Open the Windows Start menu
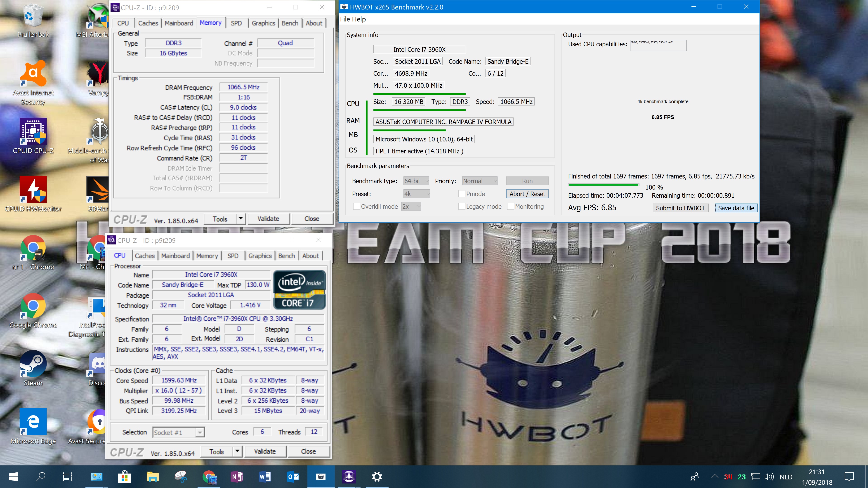This screenshot has width=868, height=488. (x=14, y=477)
